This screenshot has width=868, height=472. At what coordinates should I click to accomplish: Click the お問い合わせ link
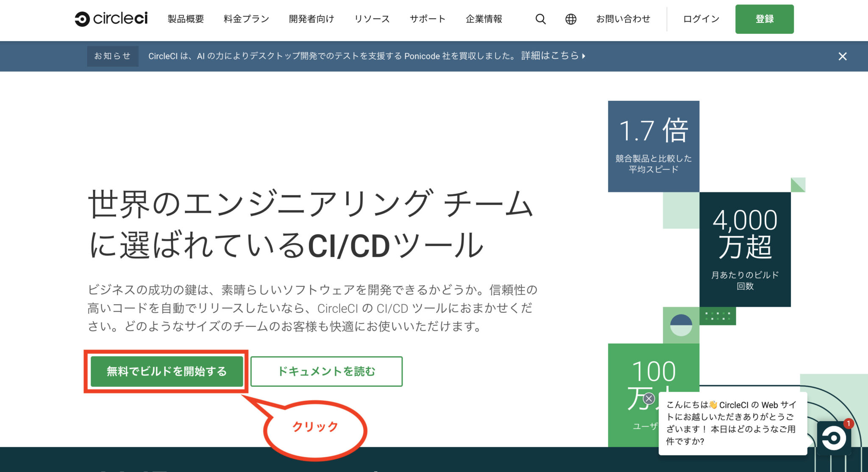623,19
